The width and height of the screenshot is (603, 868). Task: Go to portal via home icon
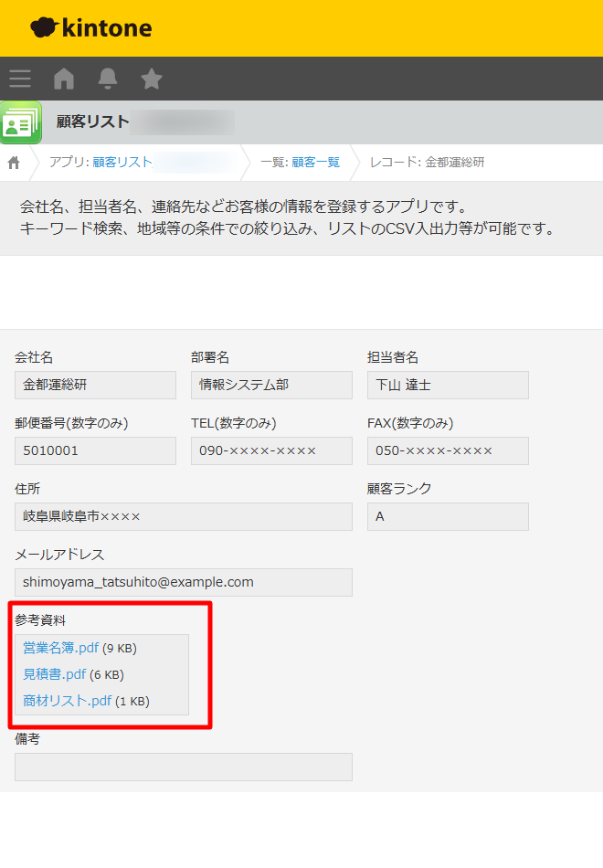click(64, 79)
